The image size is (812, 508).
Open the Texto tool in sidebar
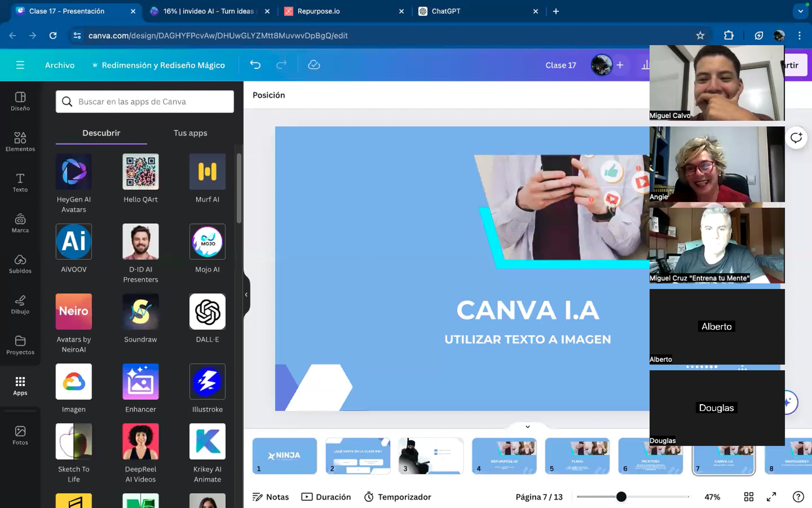[20, 182]
